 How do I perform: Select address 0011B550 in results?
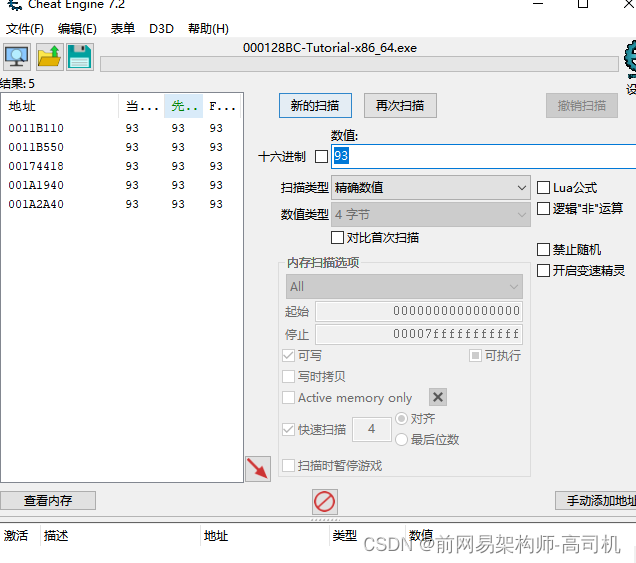(x=36, y=148)
